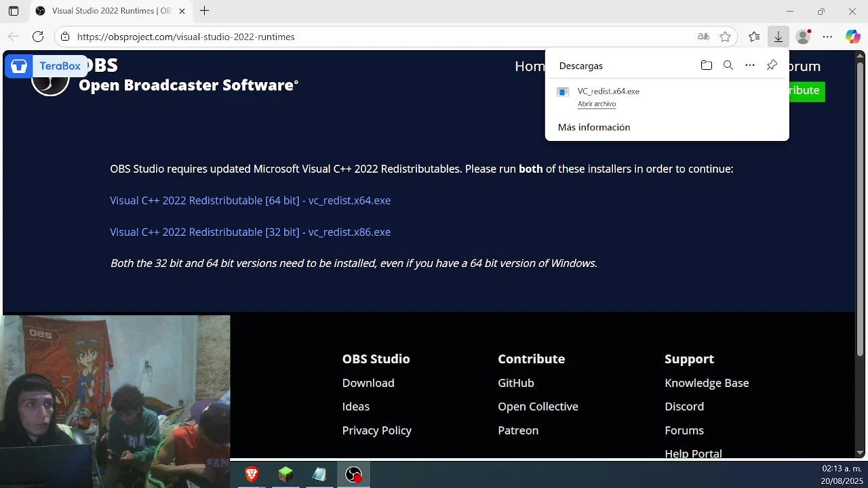Click the green Contribute button
The image size is (868, 488).
click(x=806, y=90)
